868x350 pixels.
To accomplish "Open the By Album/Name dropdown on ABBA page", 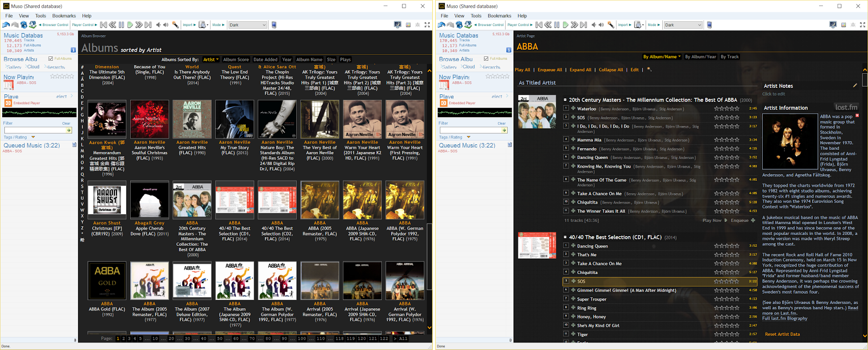I will 662,56.
